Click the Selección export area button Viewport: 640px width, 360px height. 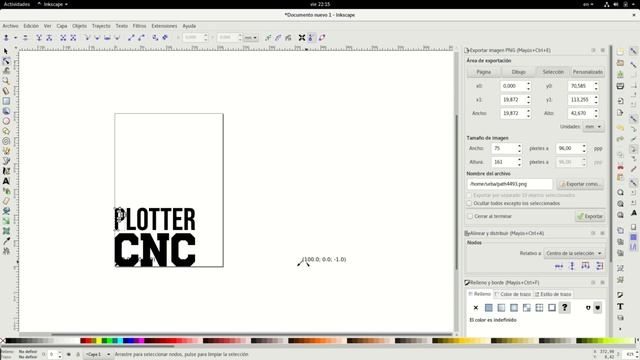553,72
